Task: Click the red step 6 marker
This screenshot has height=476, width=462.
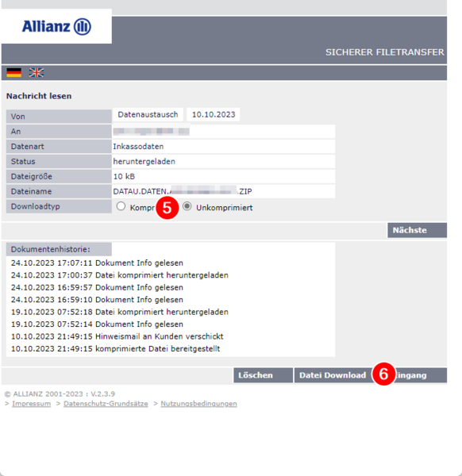Action: [383, 374]
